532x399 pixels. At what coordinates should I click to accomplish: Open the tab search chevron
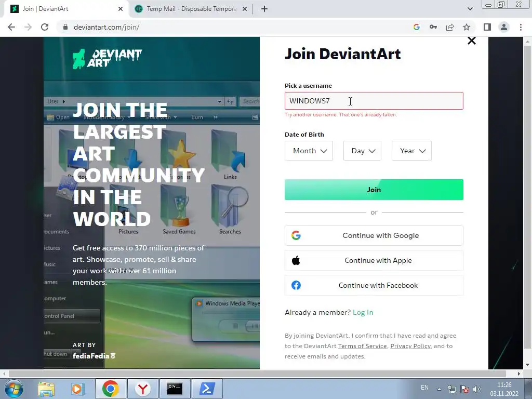coord(470,9)
